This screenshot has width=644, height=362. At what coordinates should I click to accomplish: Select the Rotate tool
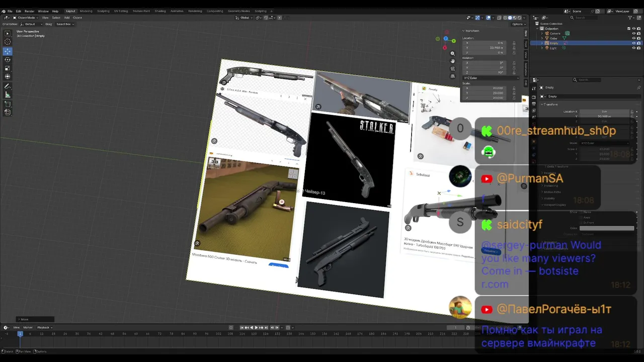point(8,60)
